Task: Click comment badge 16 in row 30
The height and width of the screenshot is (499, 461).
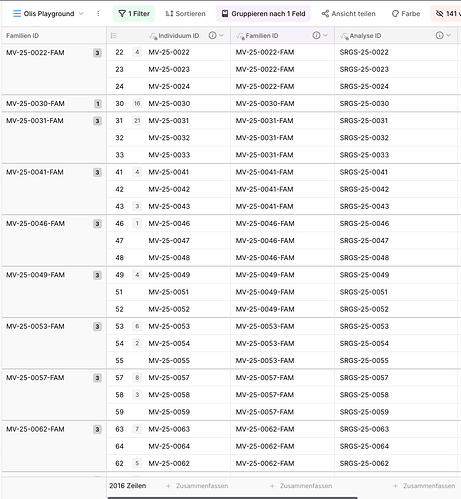Action: [137, 103]
